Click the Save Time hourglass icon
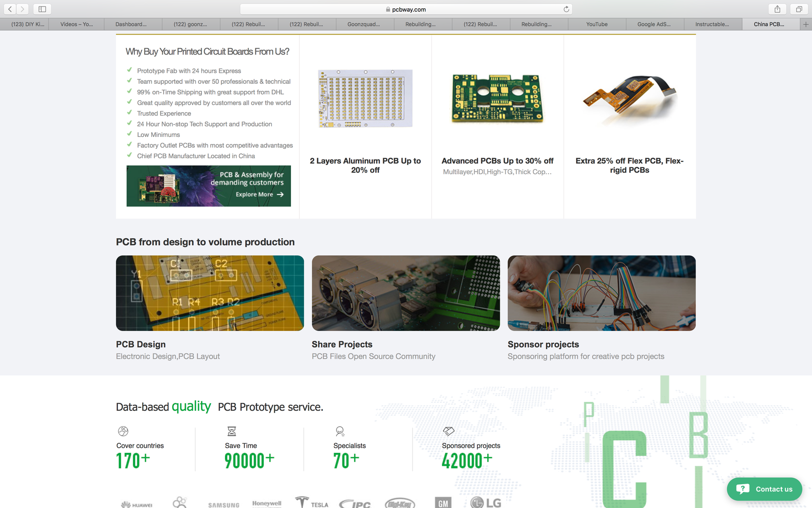Image resolution: width=812 pixels, height=508 pixels. coord(232,431)
